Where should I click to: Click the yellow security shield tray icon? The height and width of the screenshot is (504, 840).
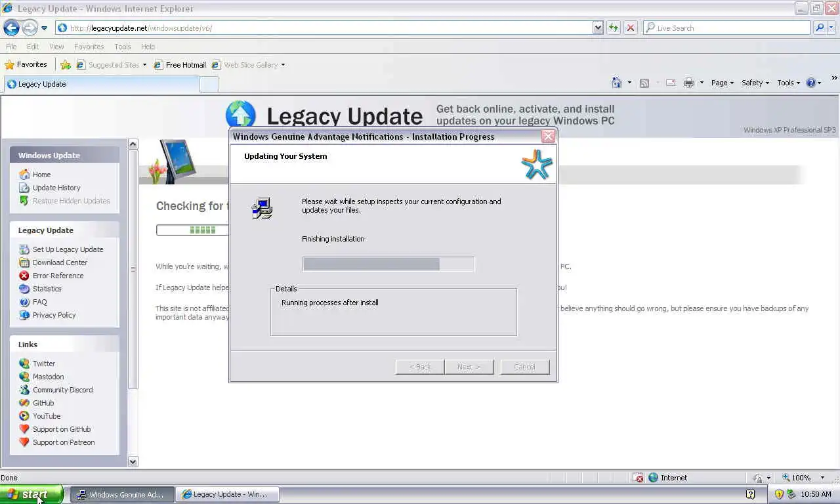tap(779, 494)
